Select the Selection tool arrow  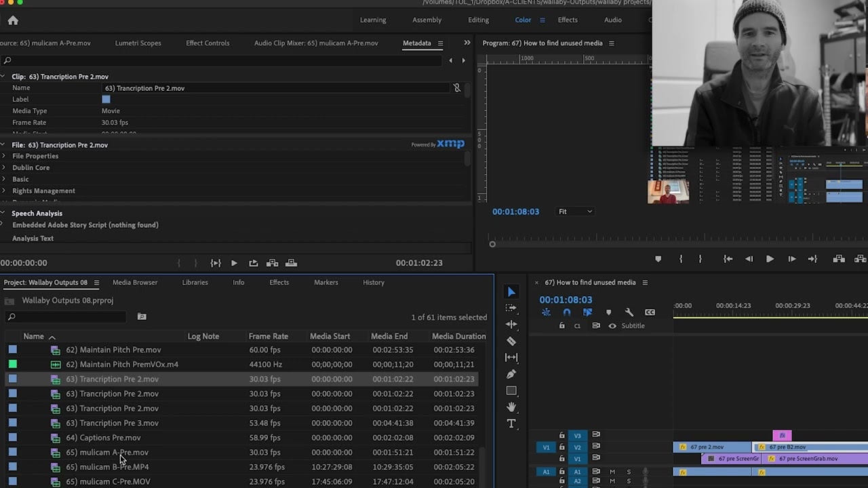(x=511, y=292)
